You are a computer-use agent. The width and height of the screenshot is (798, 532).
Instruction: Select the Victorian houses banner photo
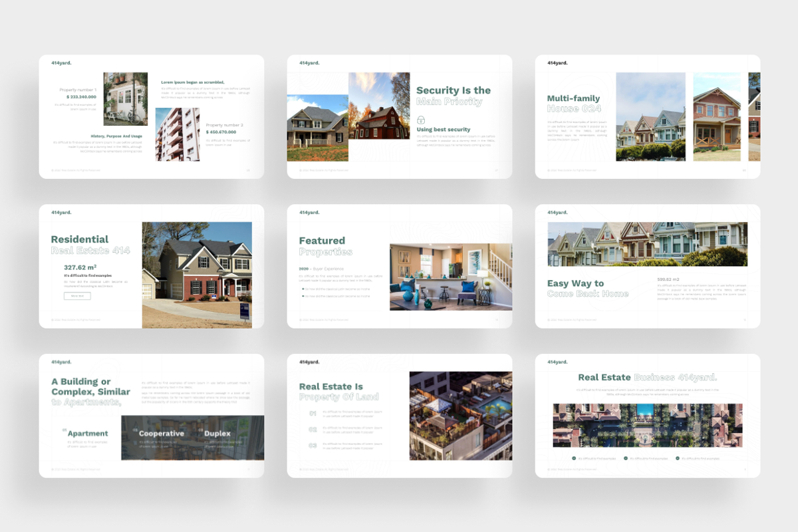647,244
